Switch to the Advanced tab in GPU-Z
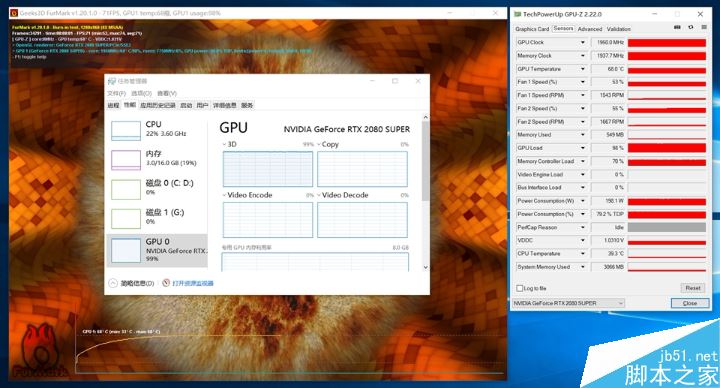Image resolution: width=720 pixels, height=388 pixels. coord(590,29)
